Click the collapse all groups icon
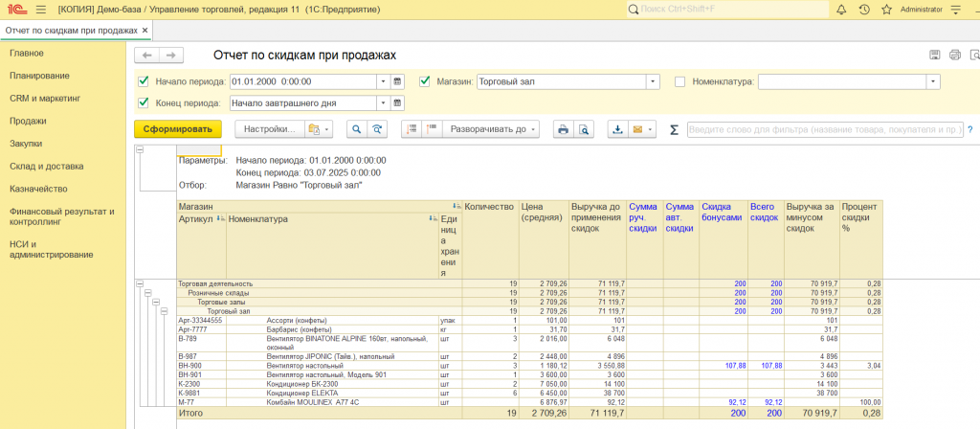This screenshot has height=429, width=980. tap(412, 129)
